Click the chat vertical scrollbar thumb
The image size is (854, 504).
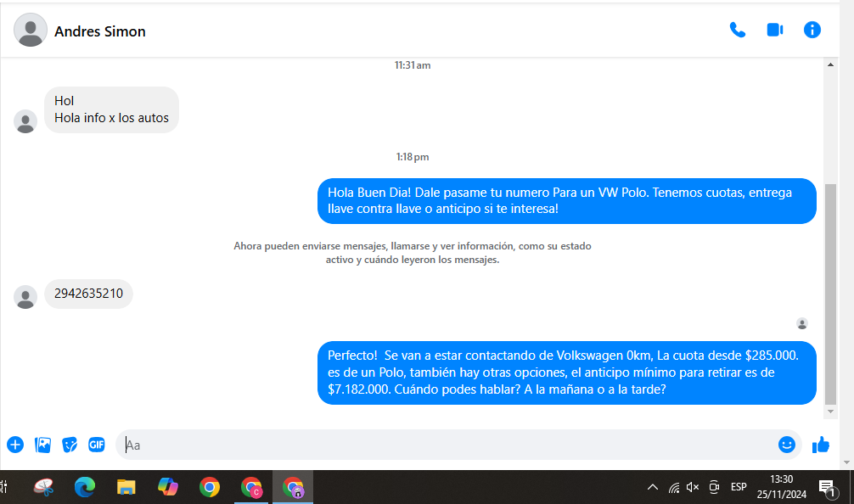click(x=830, y=294)
